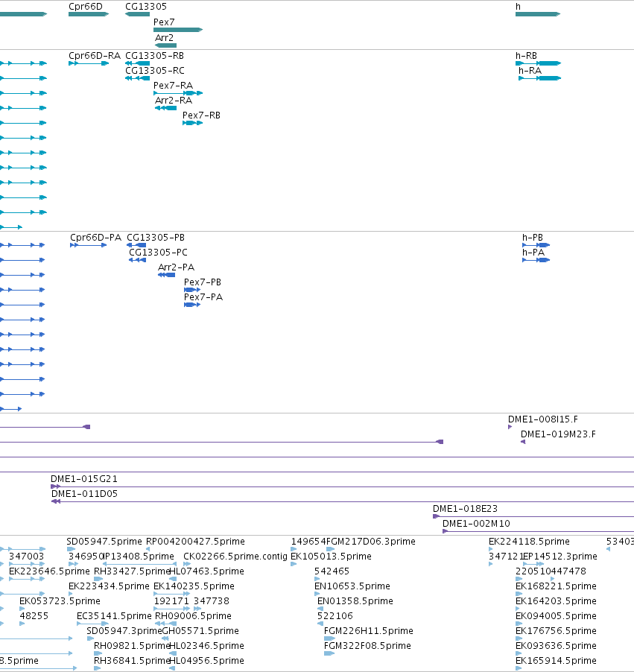Click the Pex7 gene name

point(164,22)
